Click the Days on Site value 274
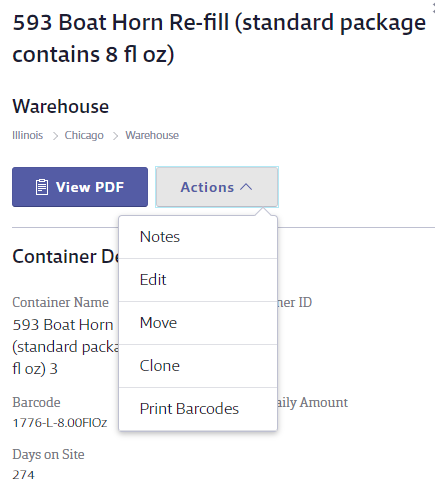435x491 pixels. [x=23, y=475]
